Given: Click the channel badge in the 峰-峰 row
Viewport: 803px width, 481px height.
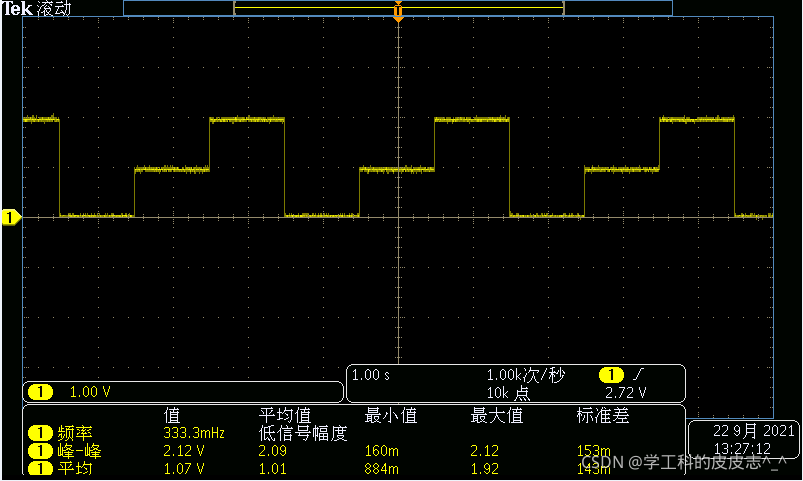Looking at the screenshot, I should 40,451.
